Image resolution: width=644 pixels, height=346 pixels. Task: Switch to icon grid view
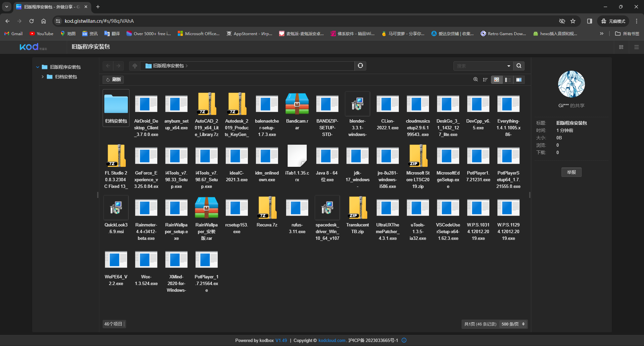496,79
